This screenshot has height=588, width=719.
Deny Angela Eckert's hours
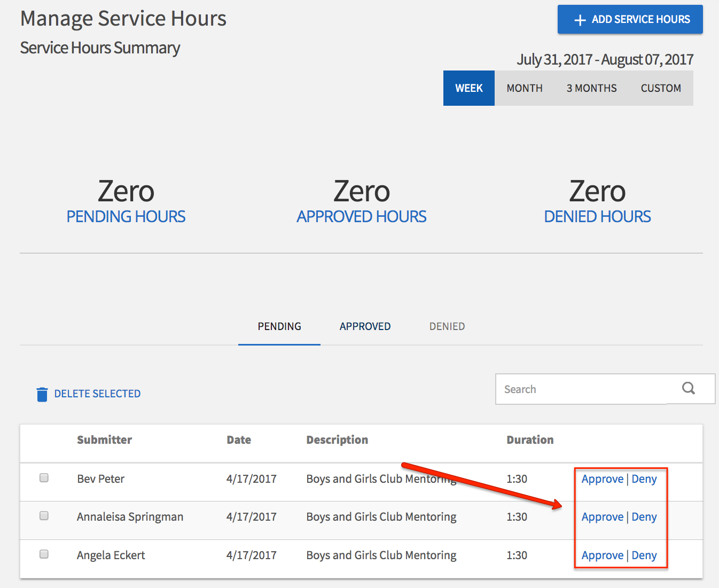pos(644,555)
